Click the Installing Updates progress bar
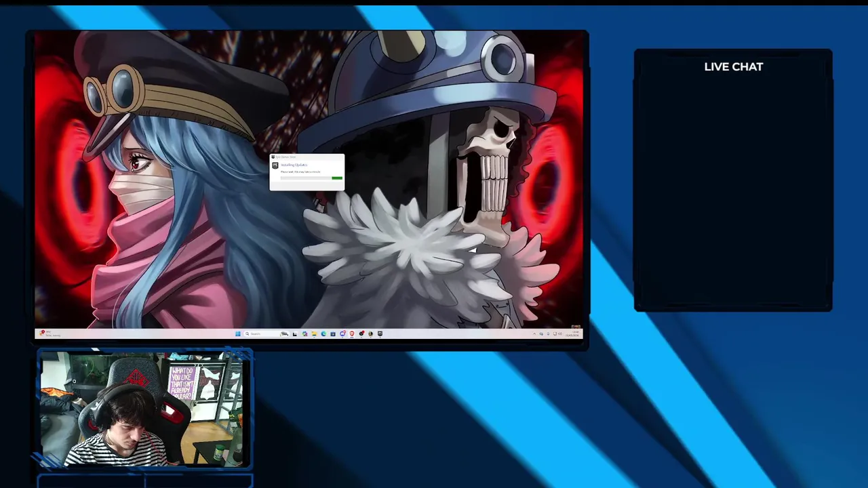 click(x=311, y=178)
